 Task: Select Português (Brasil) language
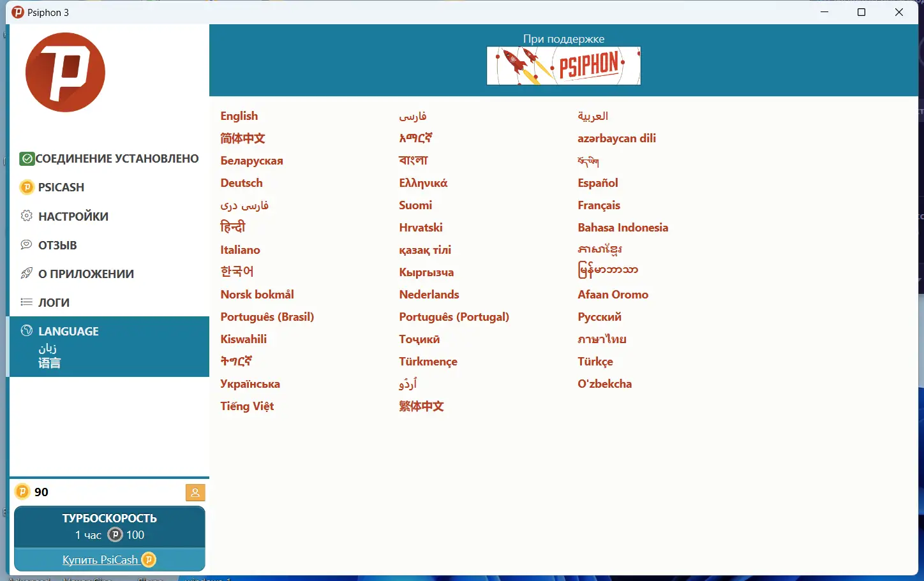click(x=267, y=317)
